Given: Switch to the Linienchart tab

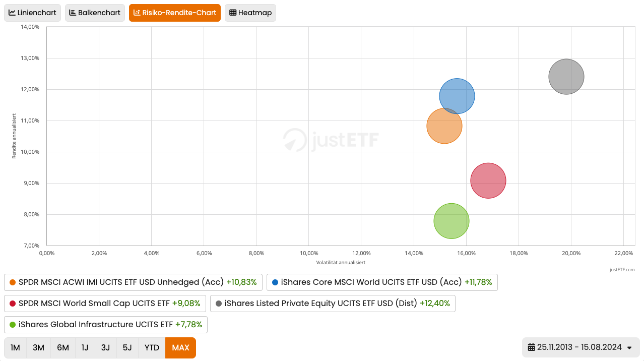Looking at the screenshot, I should pyautogui.click(x=33, y=13).
